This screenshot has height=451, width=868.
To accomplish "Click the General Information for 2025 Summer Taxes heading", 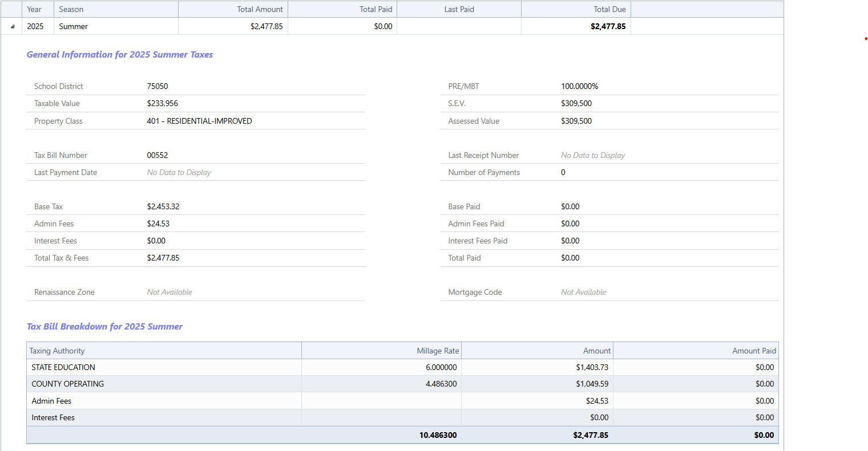I will 120,55.
